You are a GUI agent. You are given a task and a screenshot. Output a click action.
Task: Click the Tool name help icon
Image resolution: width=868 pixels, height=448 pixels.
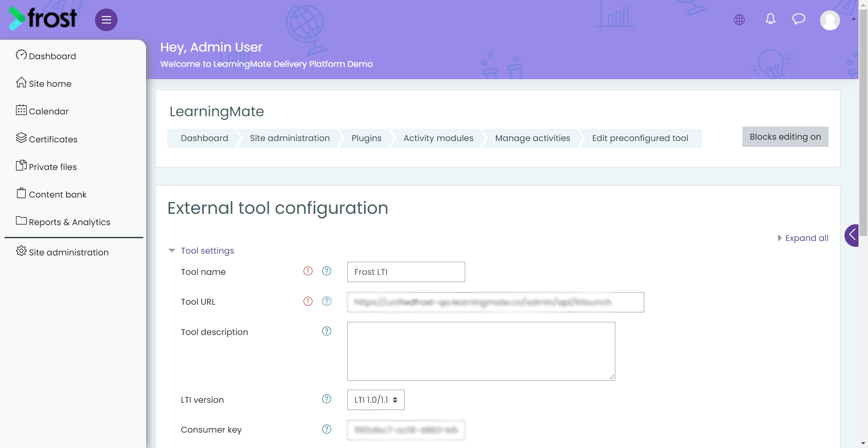326,271
